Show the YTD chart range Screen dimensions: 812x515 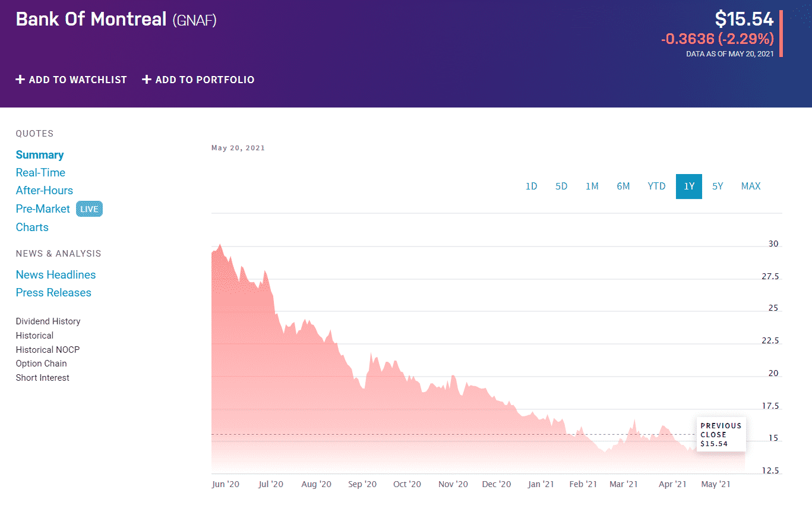coord(656,187)
